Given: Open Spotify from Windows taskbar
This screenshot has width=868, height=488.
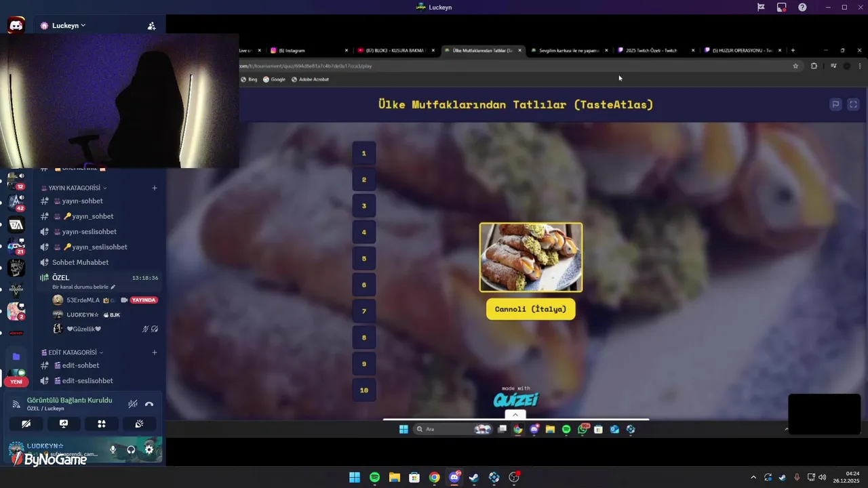Looking at the screenshot, I should 374,477.
